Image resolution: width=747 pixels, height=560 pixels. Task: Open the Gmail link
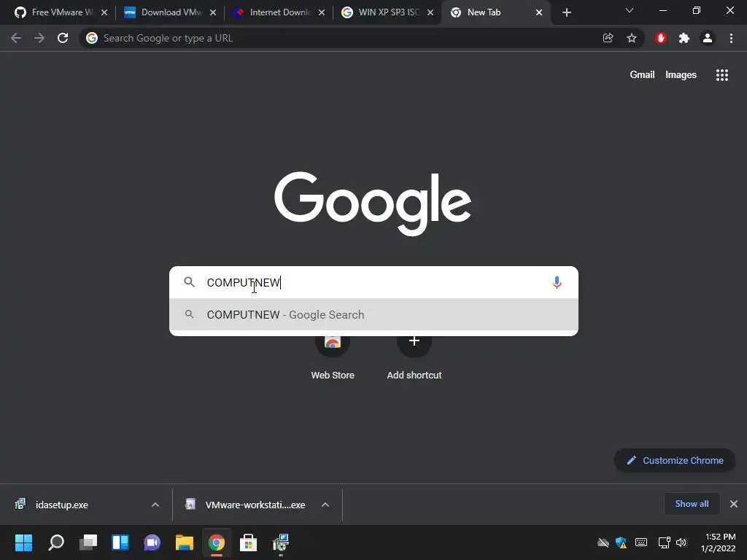642,75
